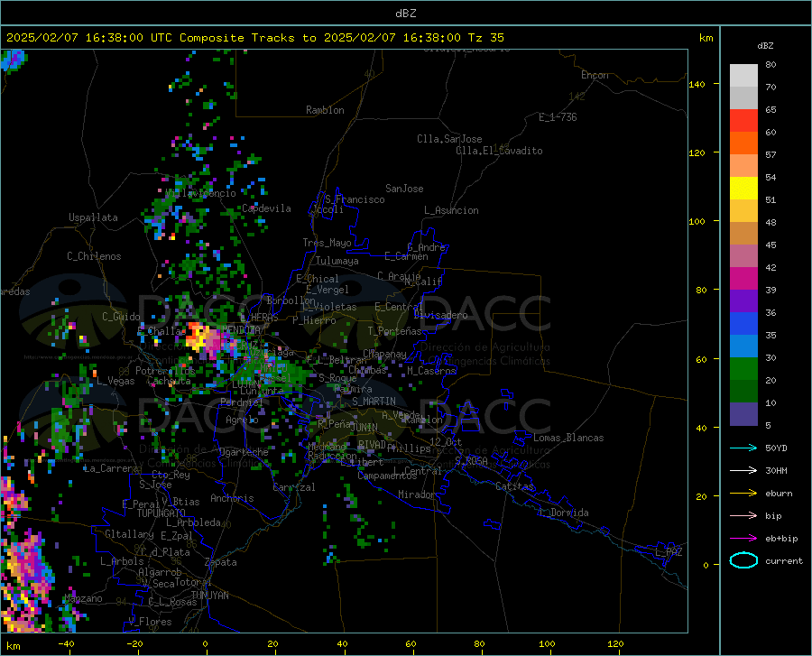Click the SanJose label
812x656 pixels.
coord(404,189)
